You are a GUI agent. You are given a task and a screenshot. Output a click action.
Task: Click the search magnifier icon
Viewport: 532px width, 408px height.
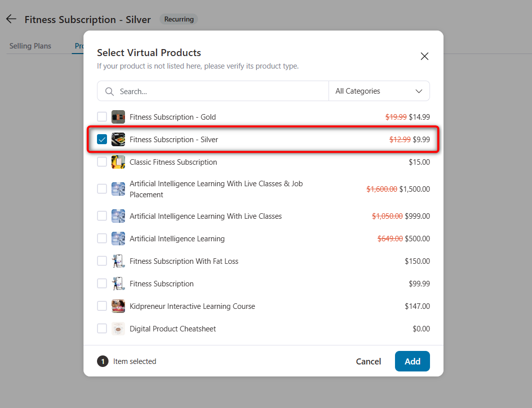[109, 91]
